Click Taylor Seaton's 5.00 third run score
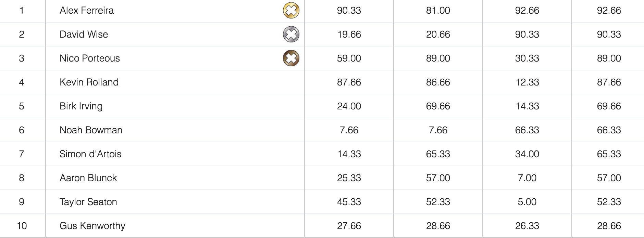Screen dimensions: 644x238 pos(527,202)
